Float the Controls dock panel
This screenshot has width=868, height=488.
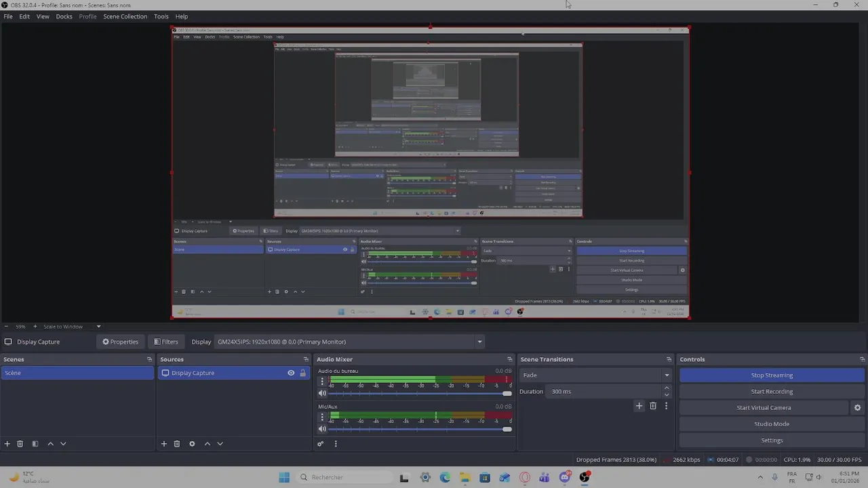tap(863, 359)
